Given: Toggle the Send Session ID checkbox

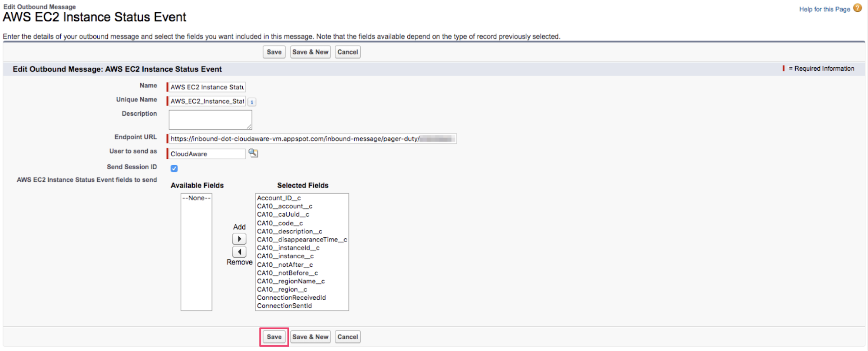Looking at the screenshot, I should pos(174,168).
